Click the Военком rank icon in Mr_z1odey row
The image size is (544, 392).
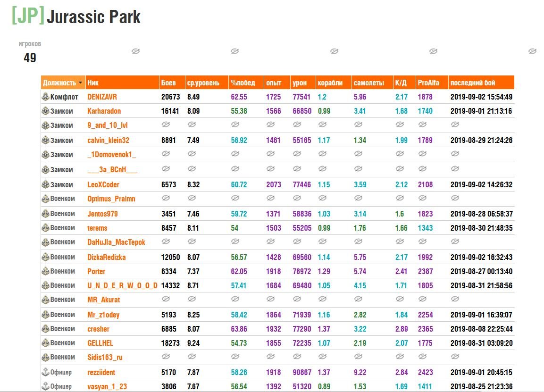[x=45, y=315]
